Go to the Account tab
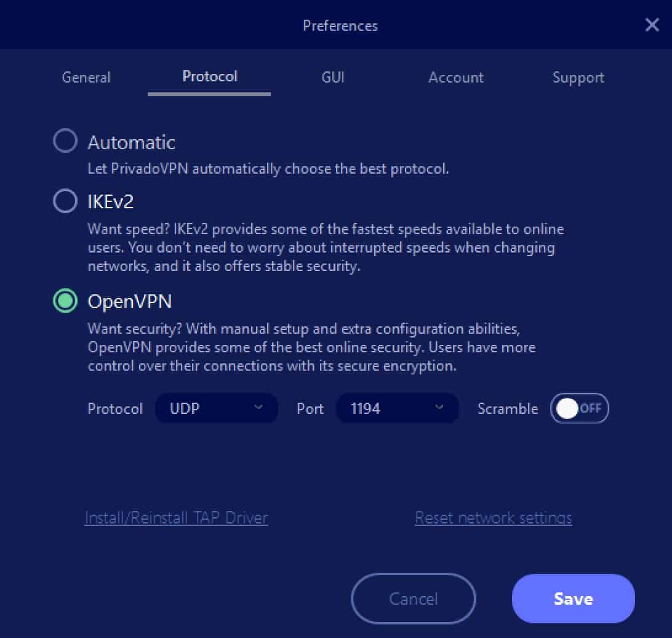 456,78
